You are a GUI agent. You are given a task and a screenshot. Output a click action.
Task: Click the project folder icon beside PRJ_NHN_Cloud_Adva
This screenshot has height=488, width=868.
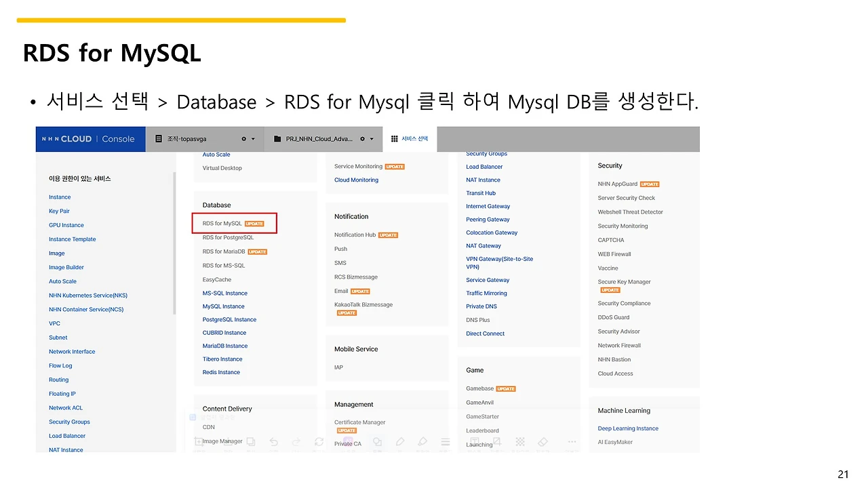[x=277, y=139]
